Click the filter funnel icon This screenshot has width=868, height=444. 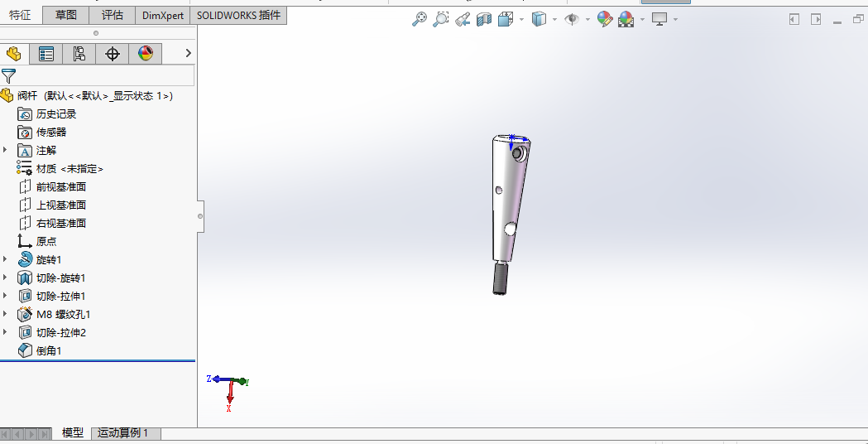(9, 76)
